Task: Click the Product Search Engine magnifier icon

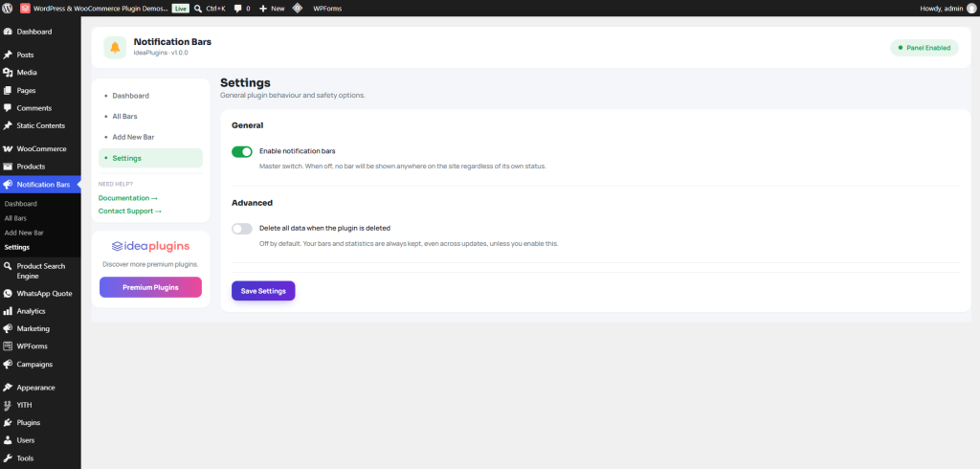Action: [x=8, y=266]
